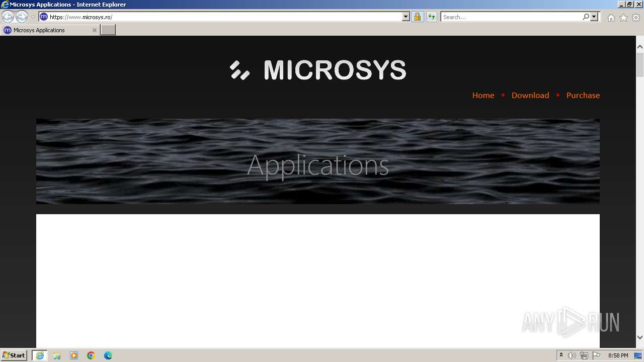644x362 pixels.
Task: Close the Microsys Applications tab
Action: [x=94, y=30]
